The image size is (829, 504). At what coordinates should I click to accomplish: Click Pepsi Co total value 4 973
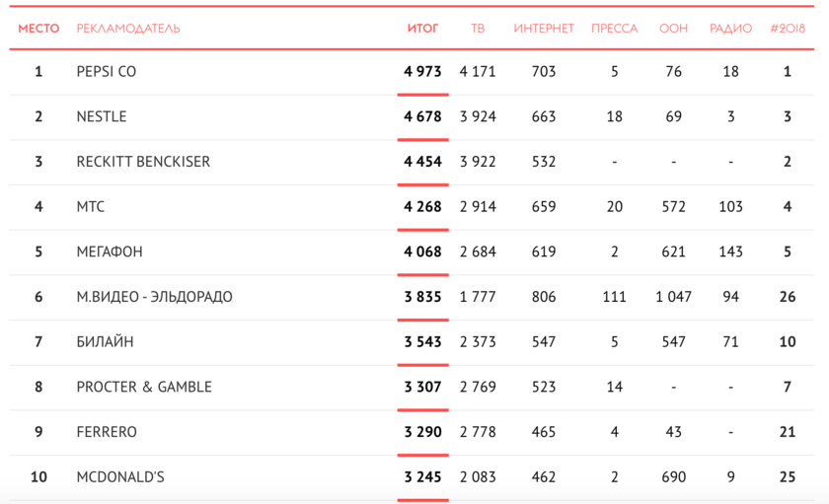(x=422, y=72)
